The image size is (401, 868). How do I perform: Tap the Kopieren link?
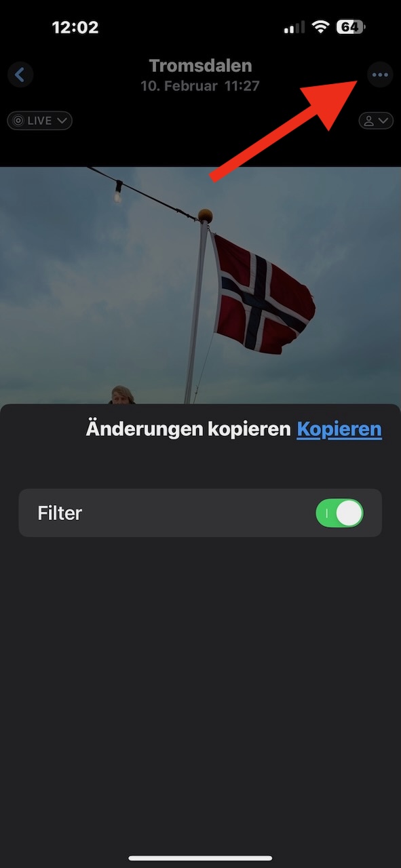click(339, 429)
